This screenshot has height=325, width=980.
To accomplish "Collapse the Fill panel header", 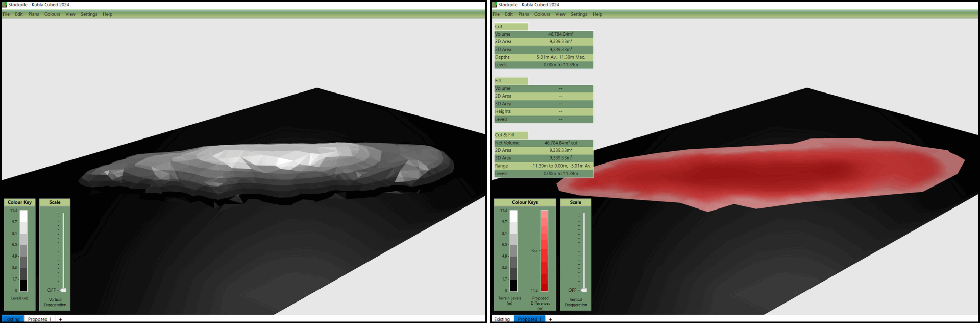I will pos(510,81).
